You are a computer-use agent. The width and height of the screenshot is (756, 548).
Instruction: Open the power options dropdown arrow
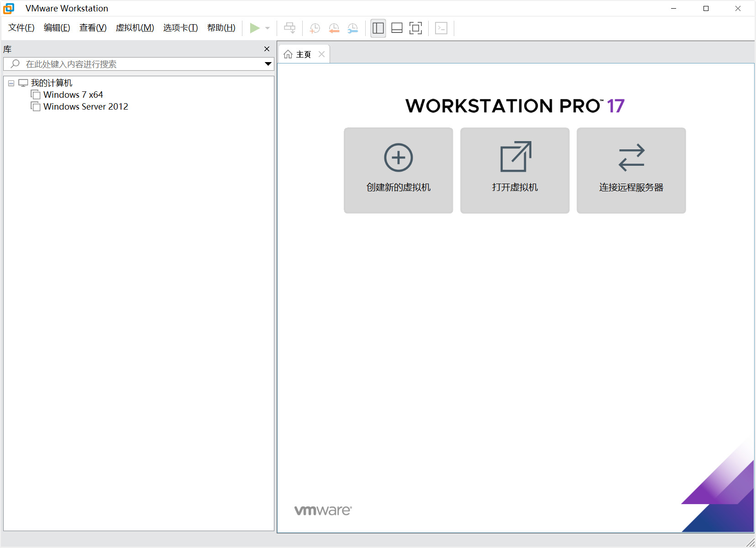[267, 28]
